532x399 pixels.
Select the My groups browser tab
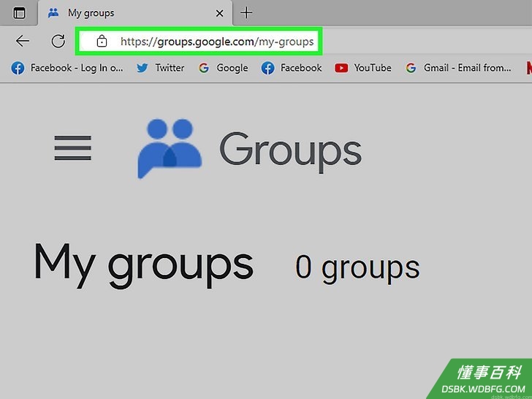click(x=135, y=13)
